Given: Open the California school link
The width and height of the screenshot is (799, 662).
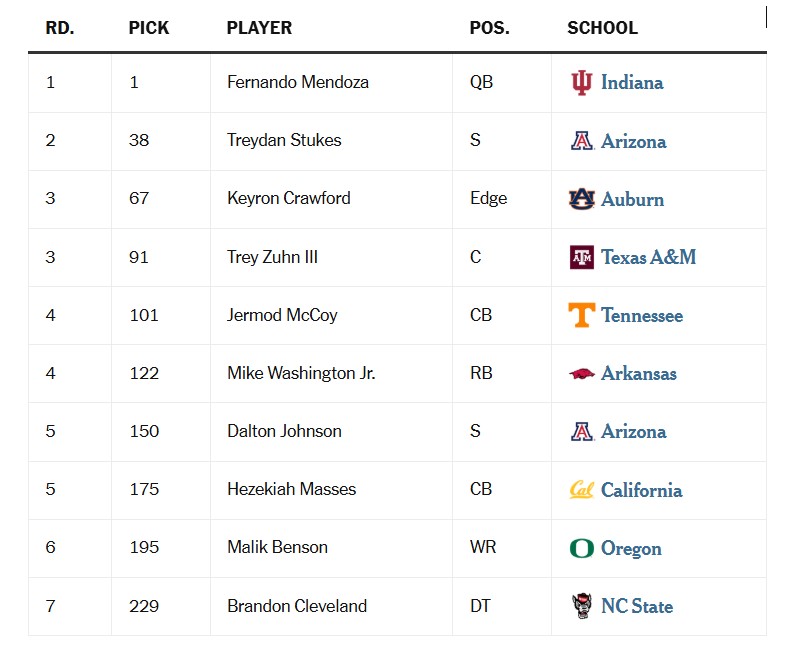Looking at the screenshot, I should click(x=641, y=490).
